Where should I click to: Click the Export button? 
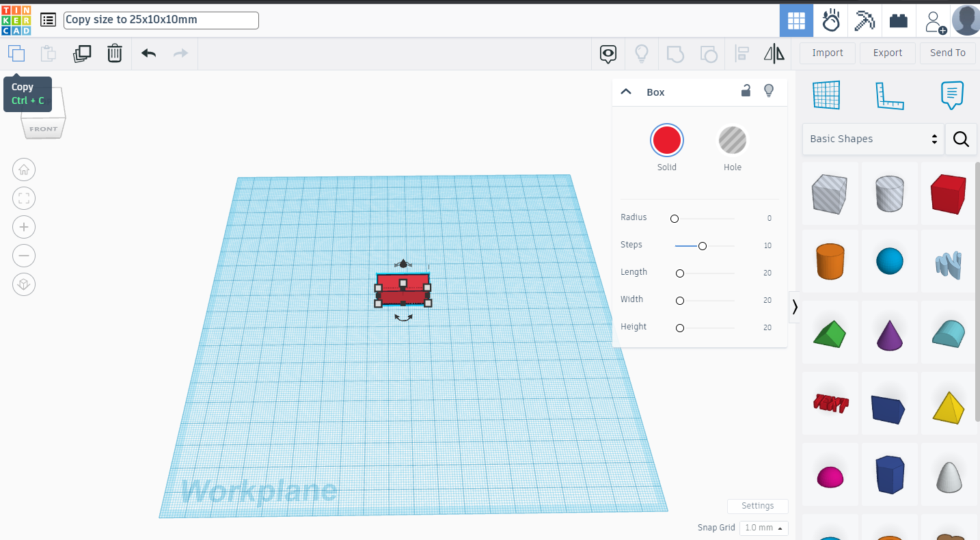coord(887,53)
